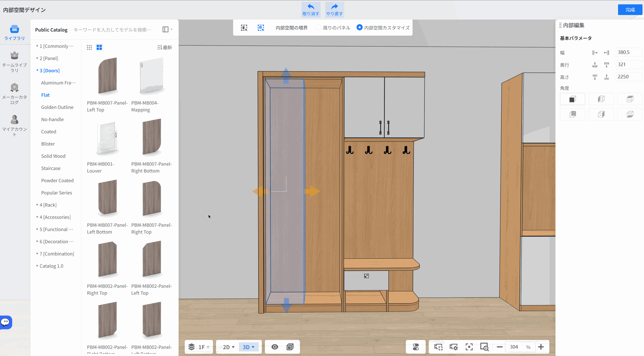
Task: Select the first solid cube angle preset
Action: tap(573, 99)
